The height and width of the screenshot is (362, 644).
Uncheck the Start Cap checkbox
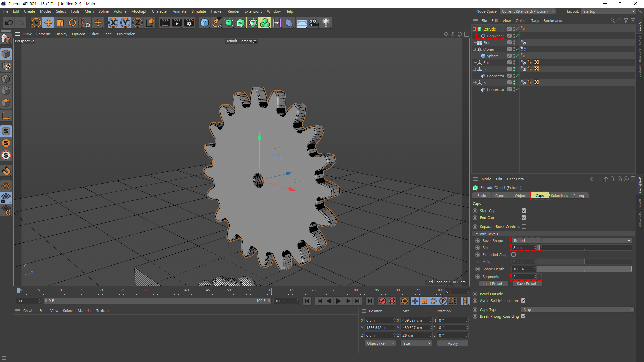click(524, 211)
